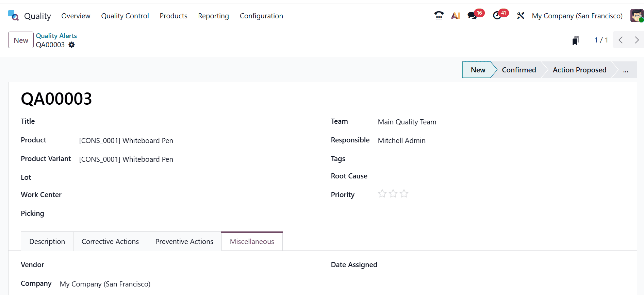This screenshot has height=295, width=644.
Task: Set the stage to Action Proposed
Action: [x=579, y=70]
